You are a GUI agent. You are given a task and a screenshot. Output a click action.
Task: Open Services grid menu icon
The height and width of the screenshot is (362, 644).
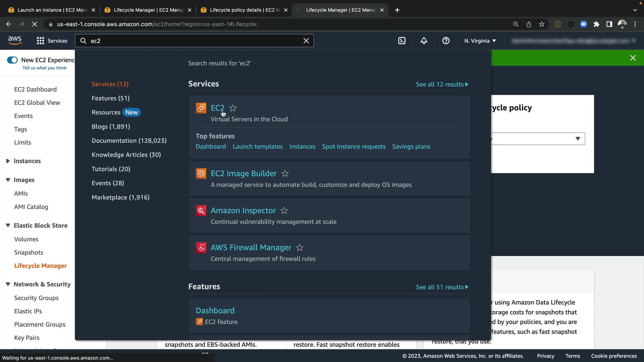(41, 41)
